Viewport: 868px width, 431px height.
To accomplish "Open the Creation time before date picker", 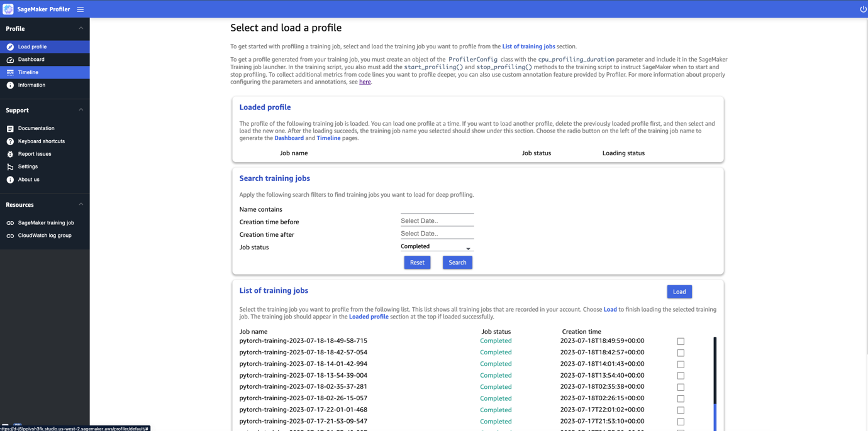I will point(437,221).
